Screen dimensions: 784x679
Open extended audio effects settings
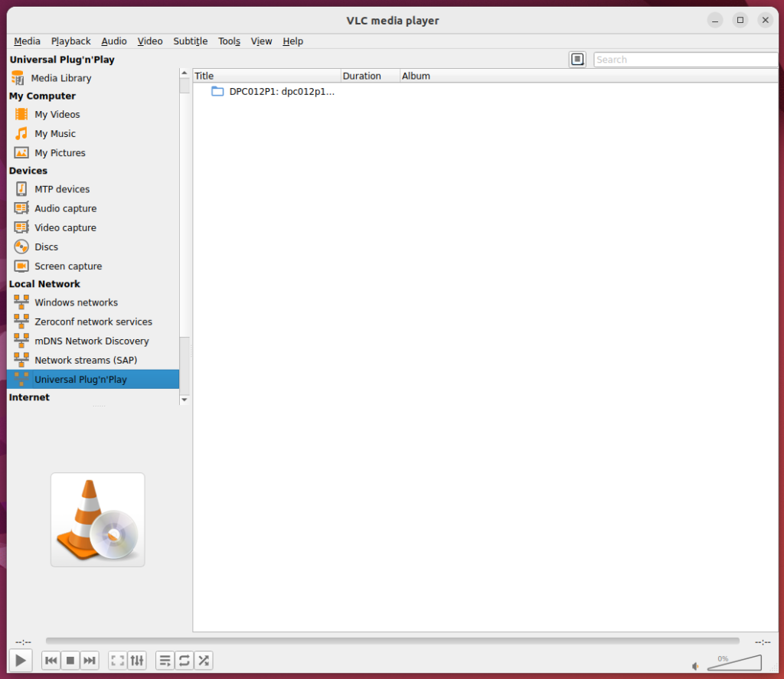(137, 660)
